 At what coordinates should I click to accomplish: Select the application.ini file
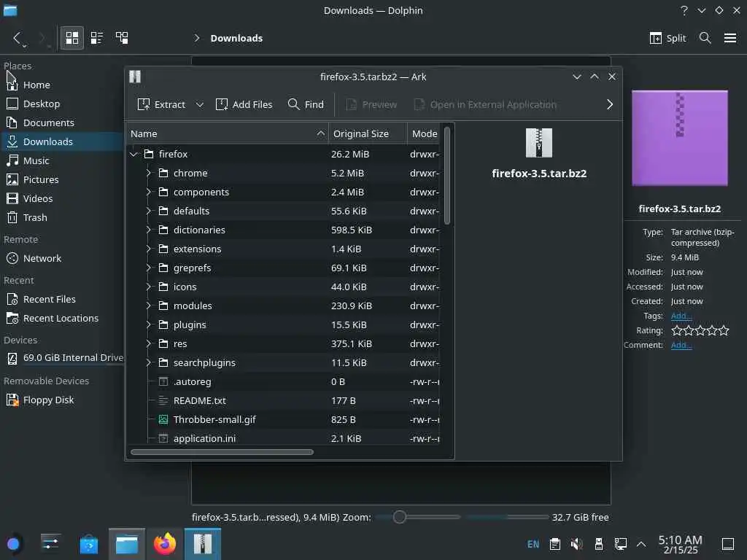point(284,438)
